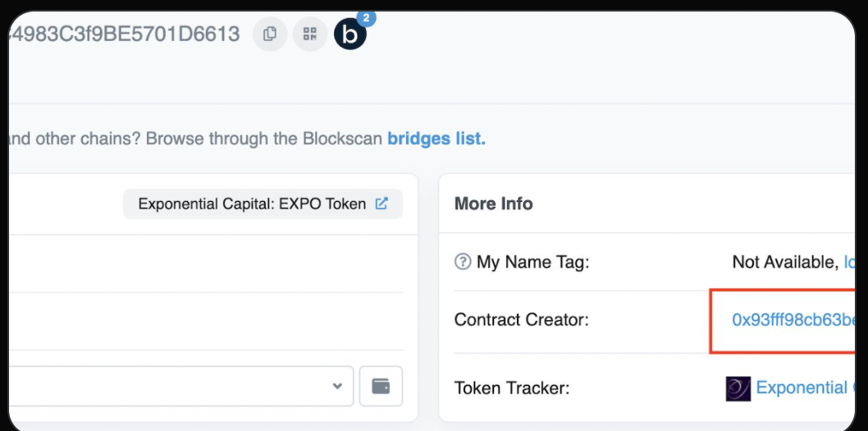The image size is (868, 431).
Task: Click the My Name Tag label
Action: pyautogui.click(x=533, y=262)
